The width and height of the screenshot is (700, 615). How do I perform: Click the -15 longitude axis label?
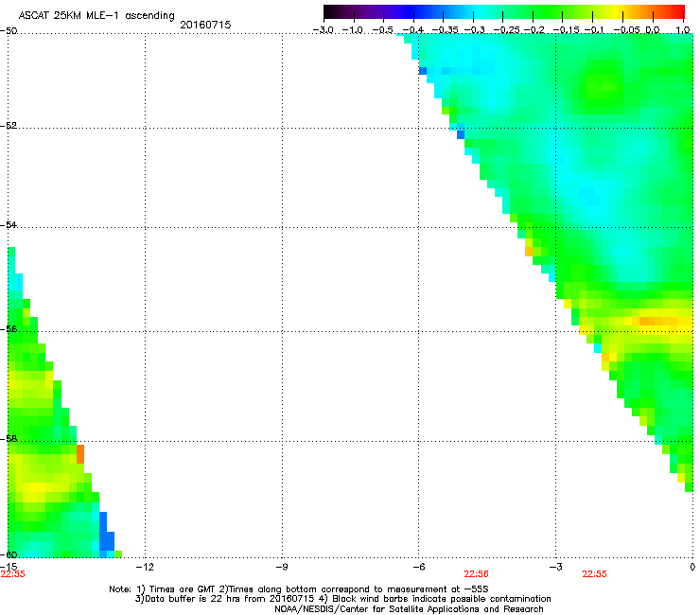pos(9,567)
